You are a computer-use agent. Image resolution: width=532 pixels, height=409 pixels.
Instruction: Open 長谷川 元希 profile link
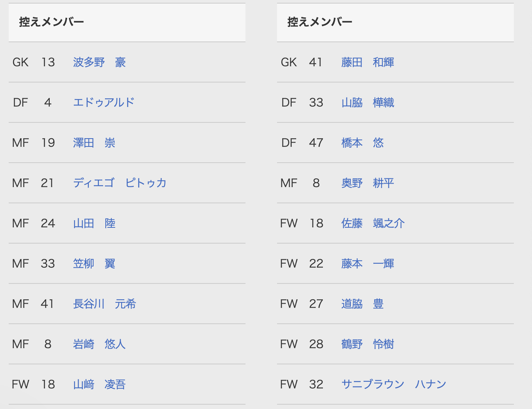coord(105,304)
